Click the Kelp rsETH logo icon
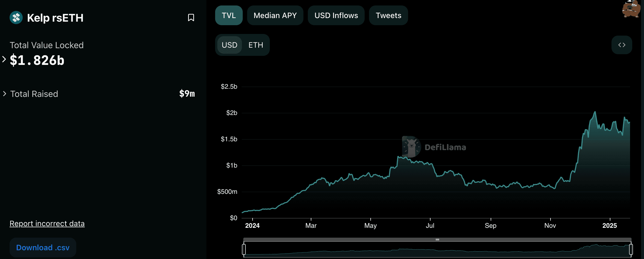Image resolution: width=644 pixels, height=259 pixels. [x=16, y=18]
